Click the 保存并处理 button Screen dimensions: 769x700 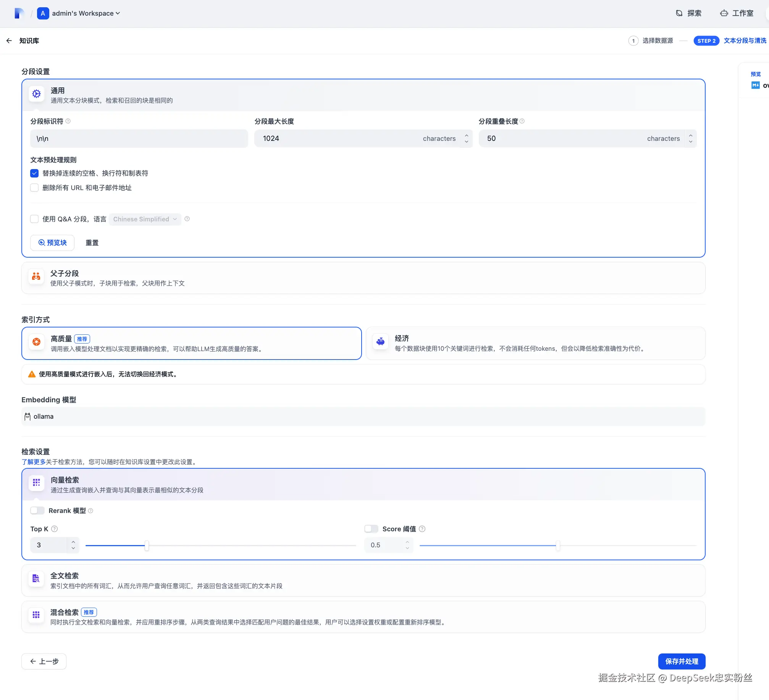(x=682, y=661)
